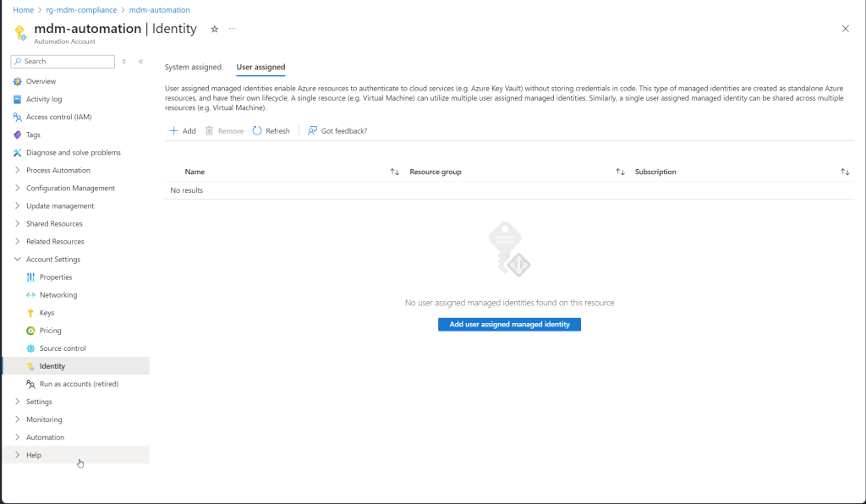Image resolution: width=866 pixels, height=504 pixels.
Task: Select the User assigned tab
Action: [260, 67]
